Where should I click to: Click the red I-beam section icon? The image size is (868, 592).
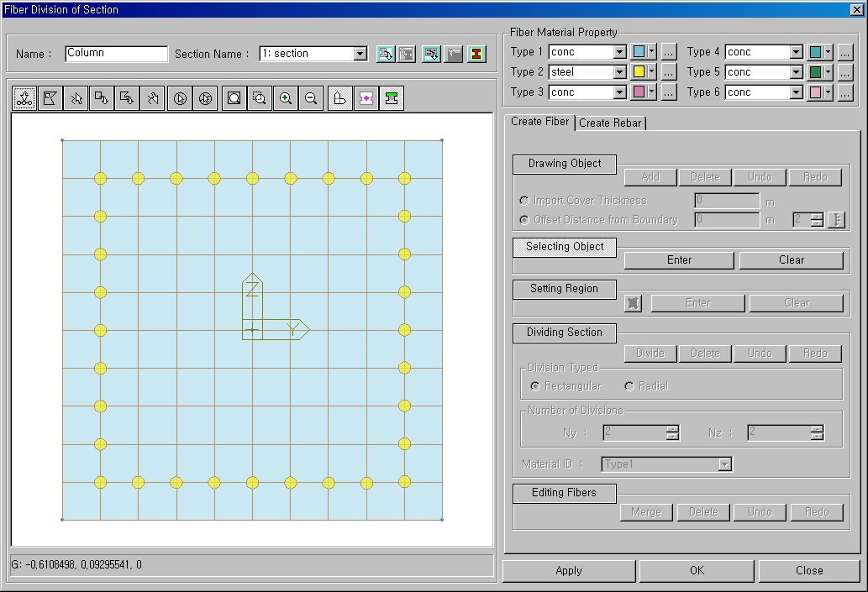coord(476,54)
